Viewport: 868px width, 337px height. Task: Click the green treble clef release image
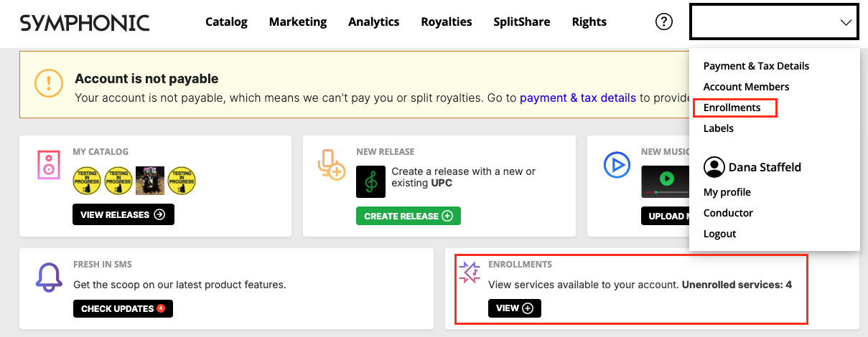coord(370,182)
